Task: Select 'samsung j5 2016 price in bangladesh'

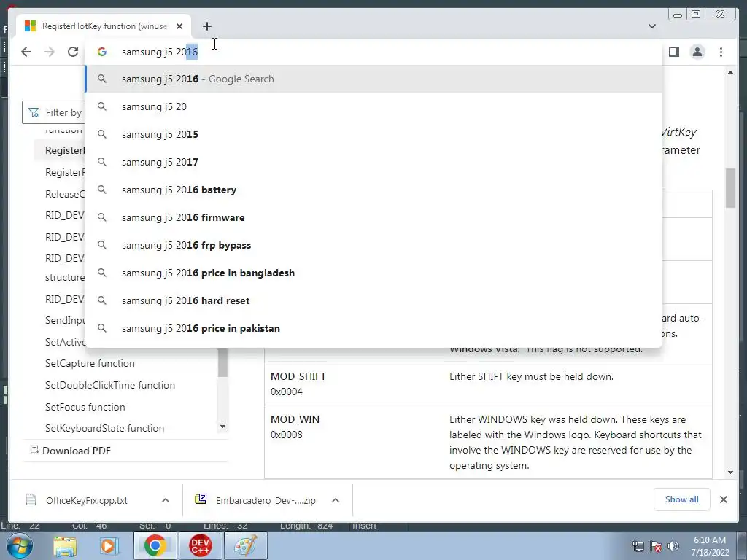Action: (x=374, y=273)
